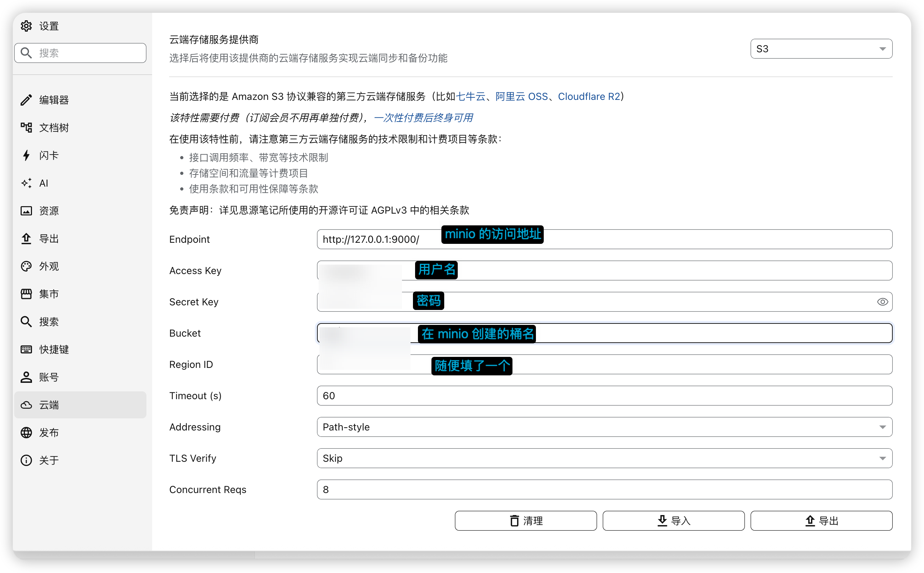Open the Editor settings pencil icon
The width and height of the screenshot is (924, 573).
(26, 100)
